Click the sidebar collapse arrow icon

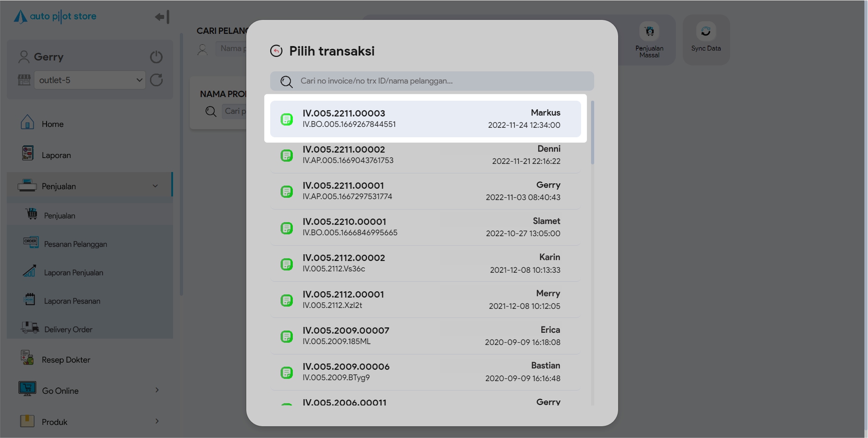[x=162, y=17]
